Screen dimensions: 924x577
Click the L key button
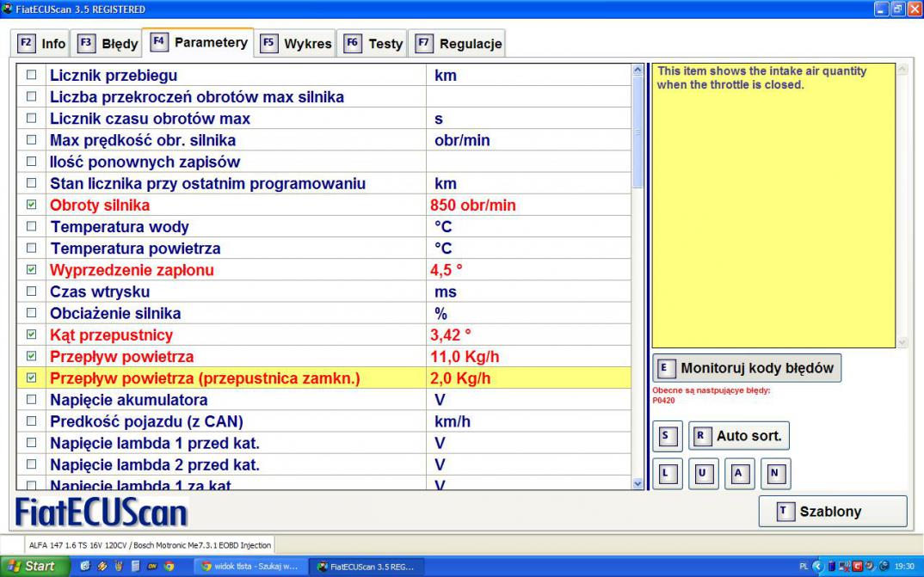click(668, 473)
